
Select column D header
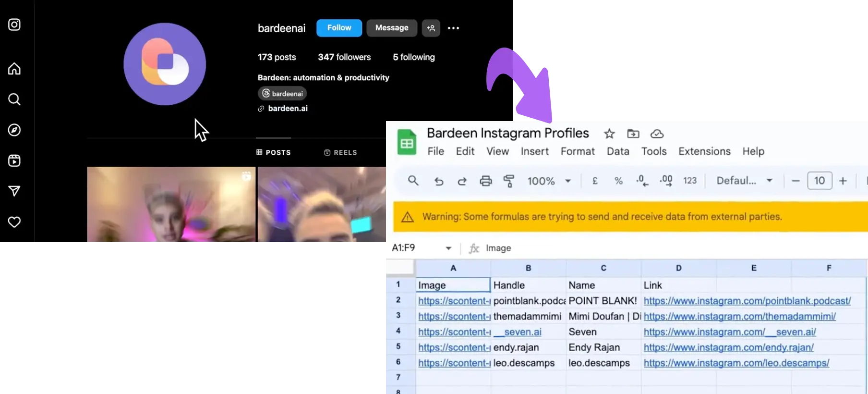[x=678, y=268]
